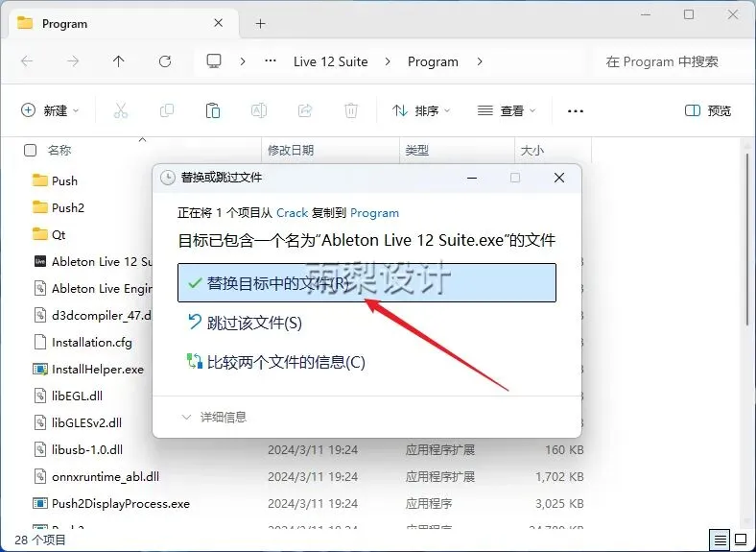Click the 160 KB size cell
Image resolution: width=756 pixels, height=552 pixels.
pyautogui.click(x=564, y=449)
